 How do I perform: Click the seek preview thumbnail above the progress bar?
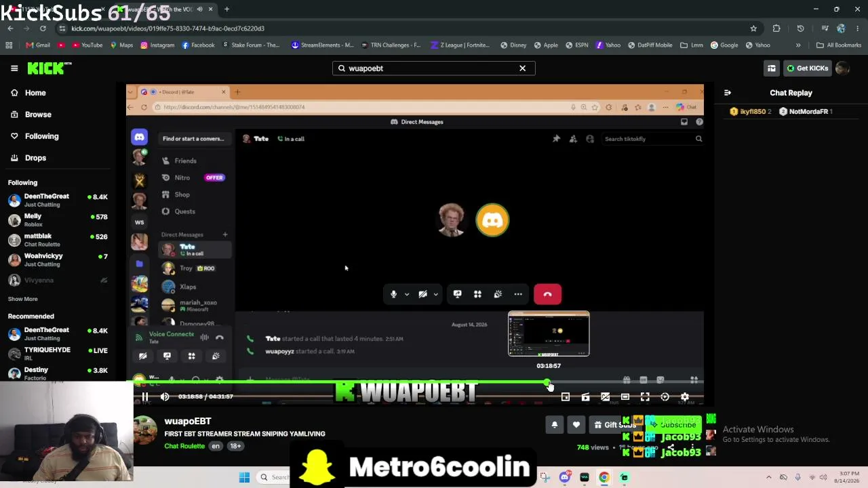[x=549, y=334]
